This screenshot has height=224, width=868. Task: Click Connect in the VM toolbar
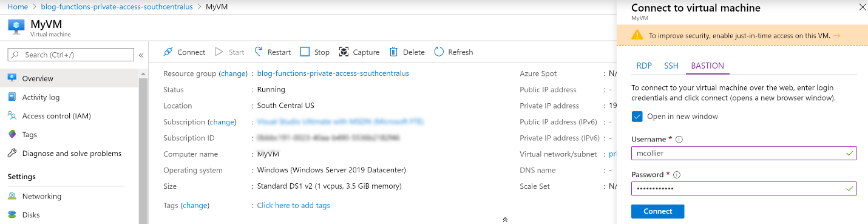[185, 52]
